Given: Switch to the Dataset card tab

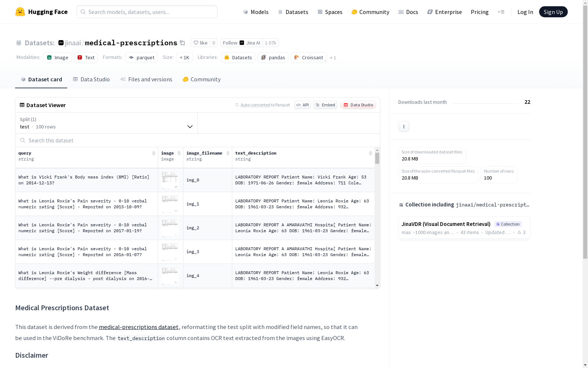Looking at the screenshot, I should click(x=41, y=79).
